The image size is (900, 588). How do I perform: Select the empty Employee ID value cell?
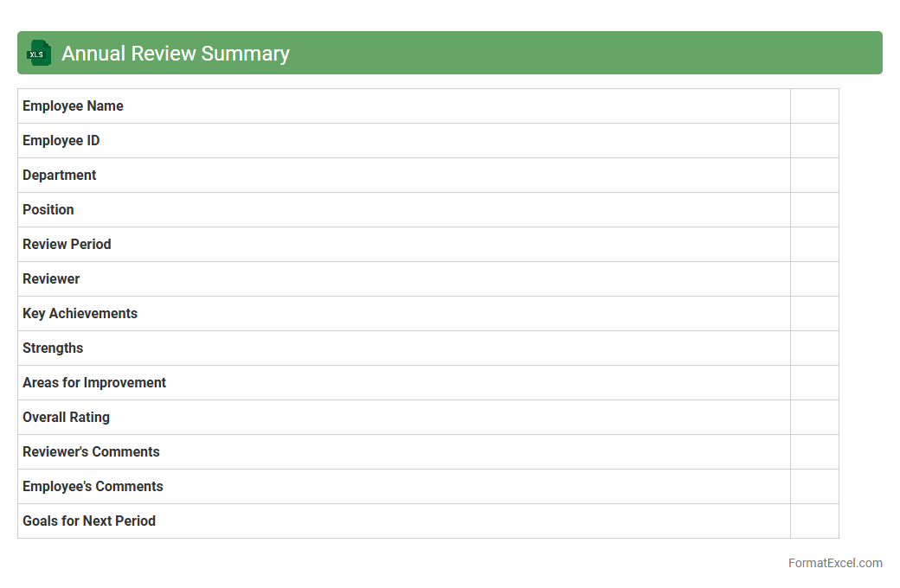click(813, 141)
